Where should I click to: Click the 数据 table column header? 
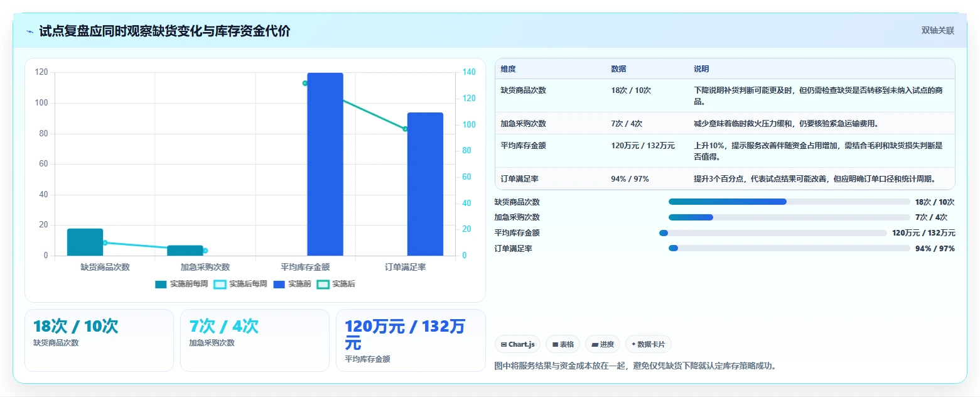pos(618,69)
